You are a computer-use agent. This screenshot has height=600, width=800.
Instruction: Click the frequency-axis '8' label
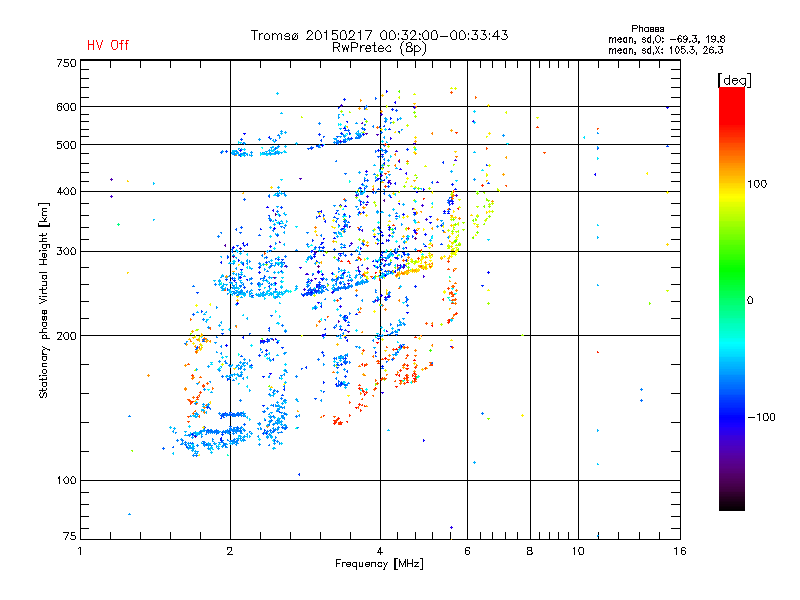coord(530,551)
